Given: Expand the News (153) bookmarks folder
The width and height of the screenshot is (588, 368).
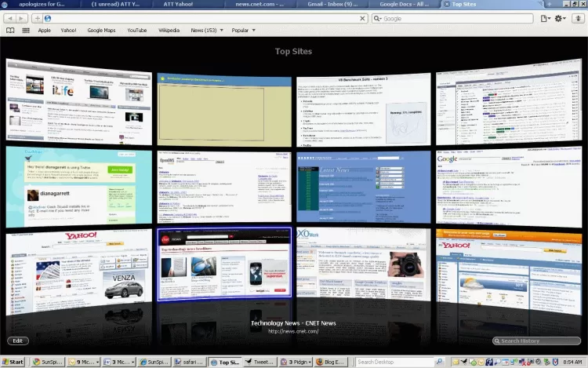Looking at the screenshot, I should click(x=207, y=31).
